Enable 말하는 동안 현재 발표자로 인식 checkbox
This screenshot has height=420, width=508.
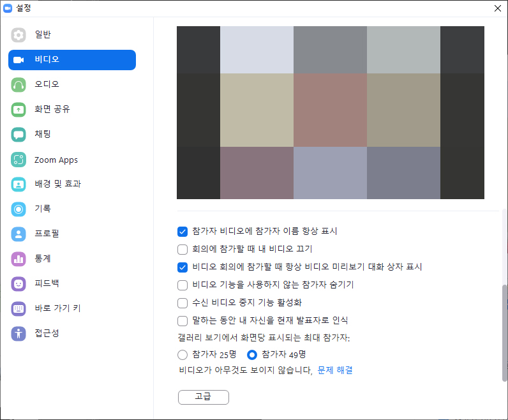pyautogui.click(x=183, y=321)
